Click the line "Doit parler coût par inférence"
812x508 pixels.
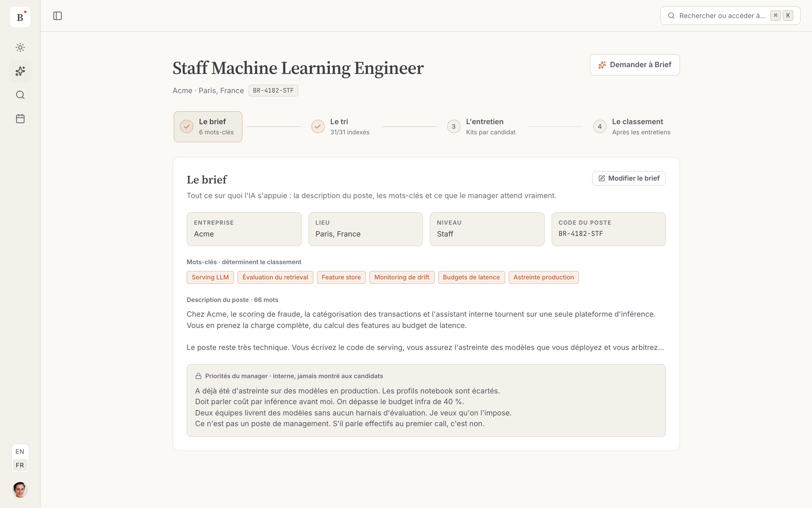click(x=330, y=402)
